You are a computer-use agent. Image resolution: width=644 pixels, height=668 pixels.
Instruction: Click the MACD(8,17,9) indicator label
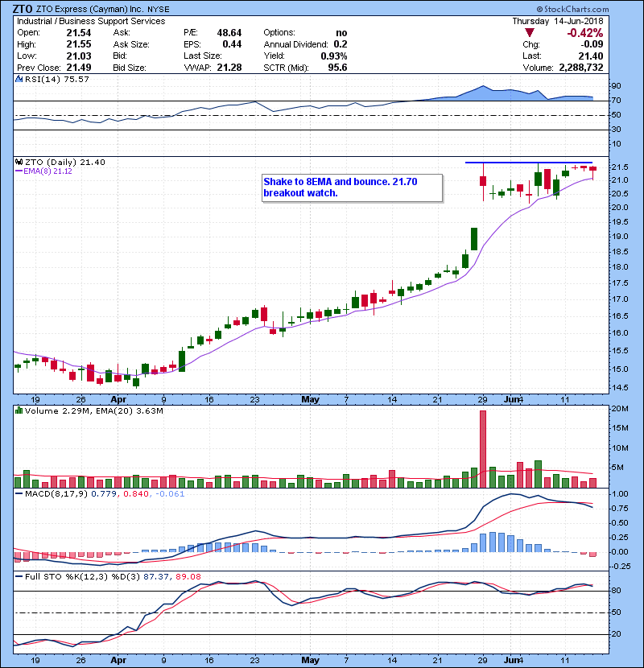tap(56, 494)
